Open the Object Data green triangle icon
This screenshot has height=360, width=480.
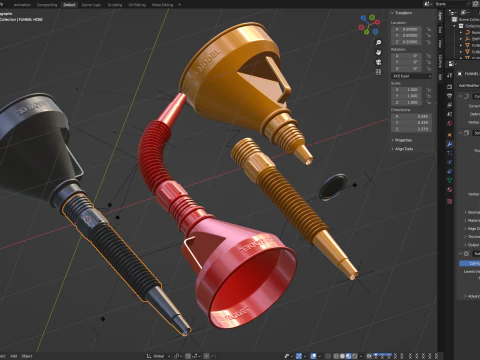click(449, 180)
